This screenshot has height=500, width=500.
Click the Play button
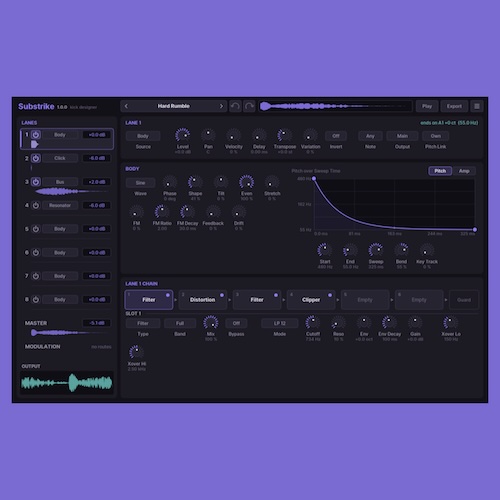point(427,106)
